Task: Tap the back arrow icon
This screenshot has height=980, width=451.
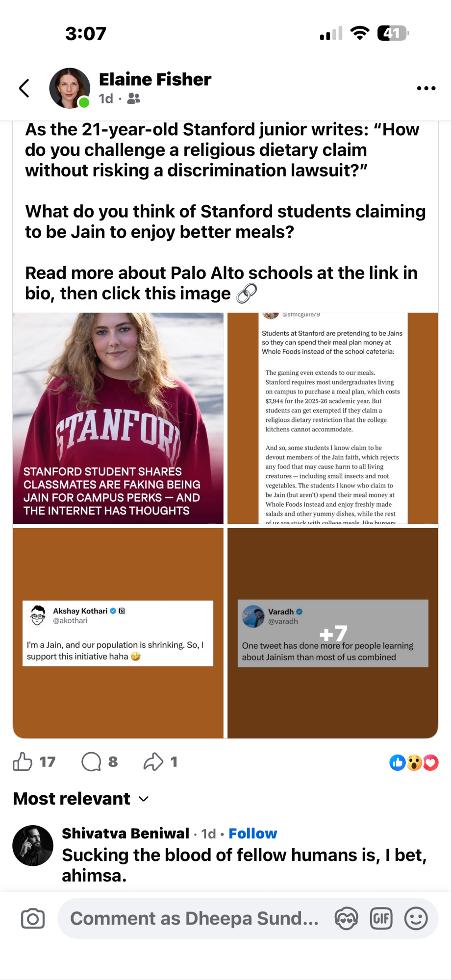Action: (x=24, y=88)
